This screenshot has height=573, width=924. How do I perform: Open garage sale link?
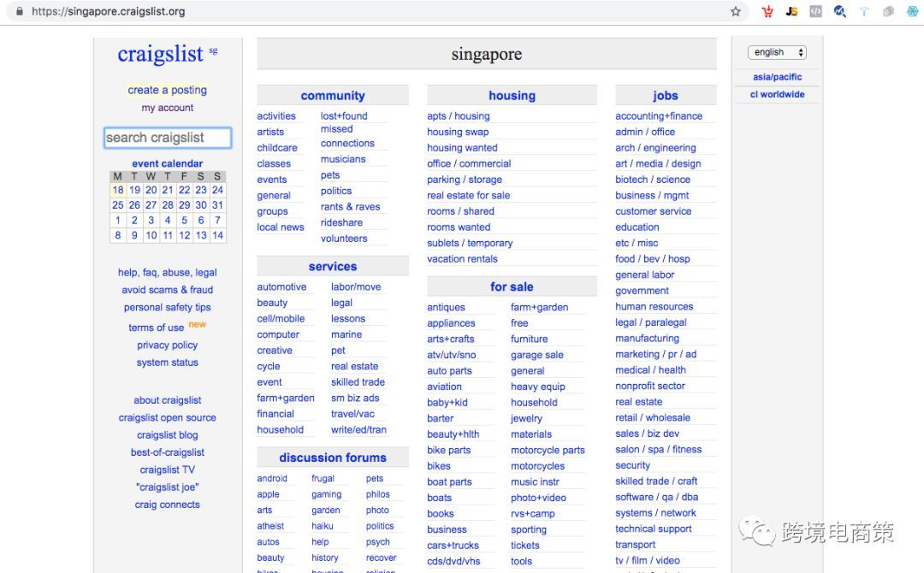(x=537, y=355)
